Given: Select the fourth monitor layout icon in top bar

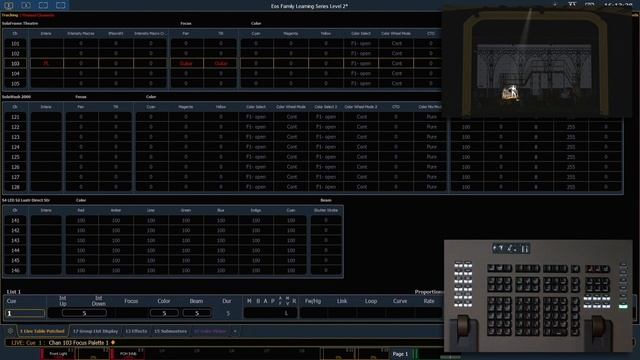Looking at the screenshot, I should tap(61, 5).
